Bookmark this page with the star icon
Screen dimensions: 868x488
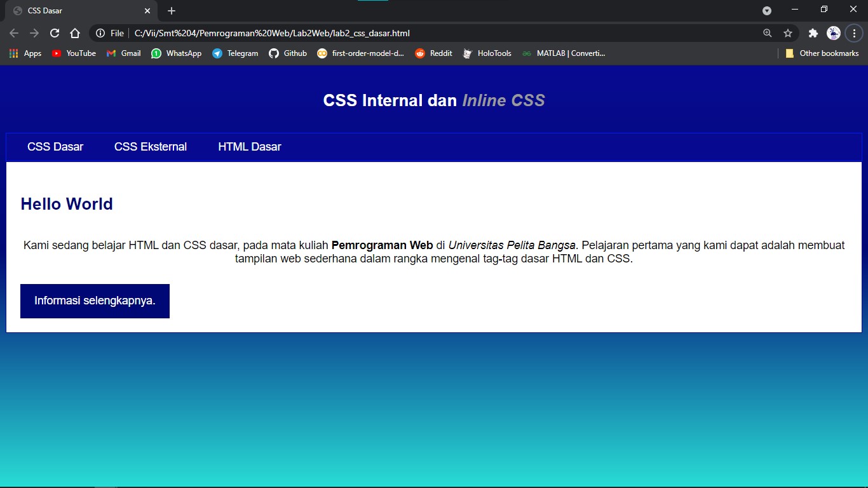point(787,32)
